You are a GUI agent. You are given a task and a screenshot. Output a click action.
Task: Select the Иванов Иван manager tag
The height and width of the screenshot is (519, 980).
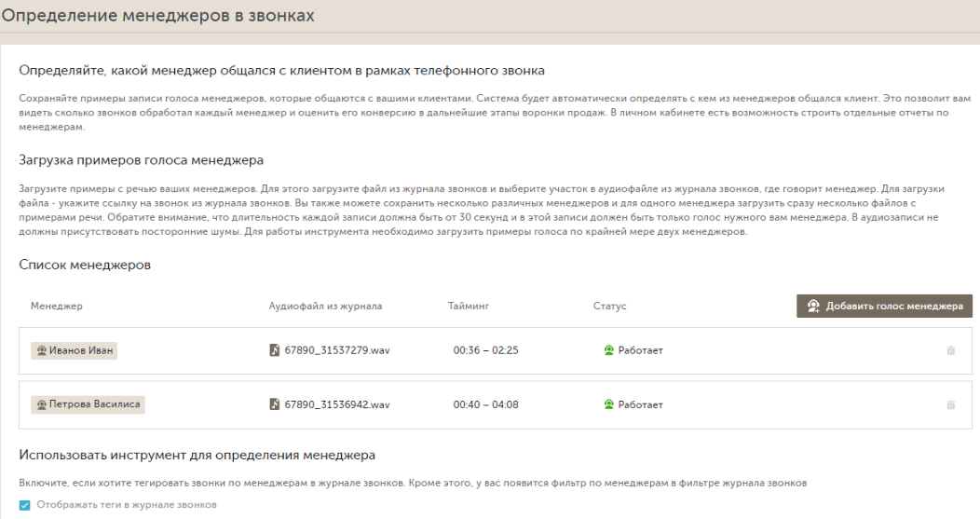pos(75,350)
